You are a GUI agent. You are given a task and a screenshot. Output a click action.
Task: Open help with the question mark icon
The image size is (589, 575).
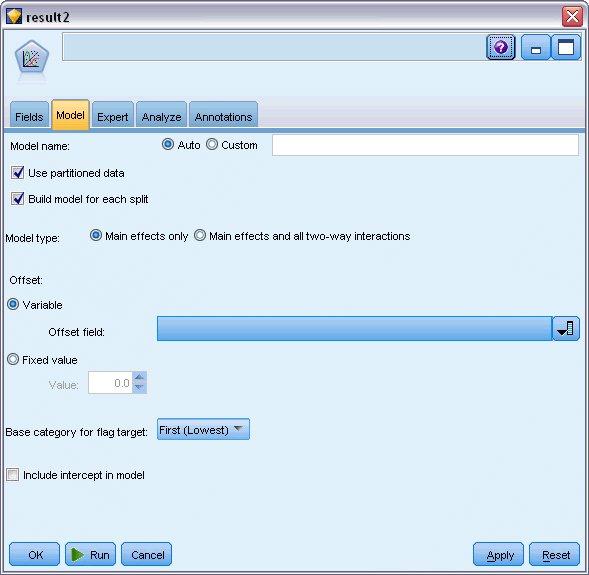coord(501,47)
